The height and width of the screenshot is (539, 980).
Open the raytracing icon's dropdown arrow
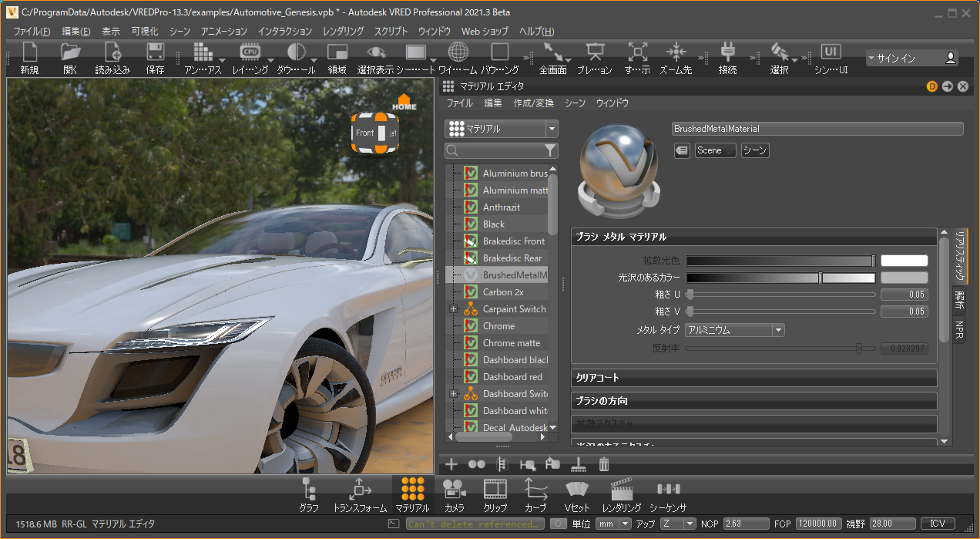(x=270, y=59)
